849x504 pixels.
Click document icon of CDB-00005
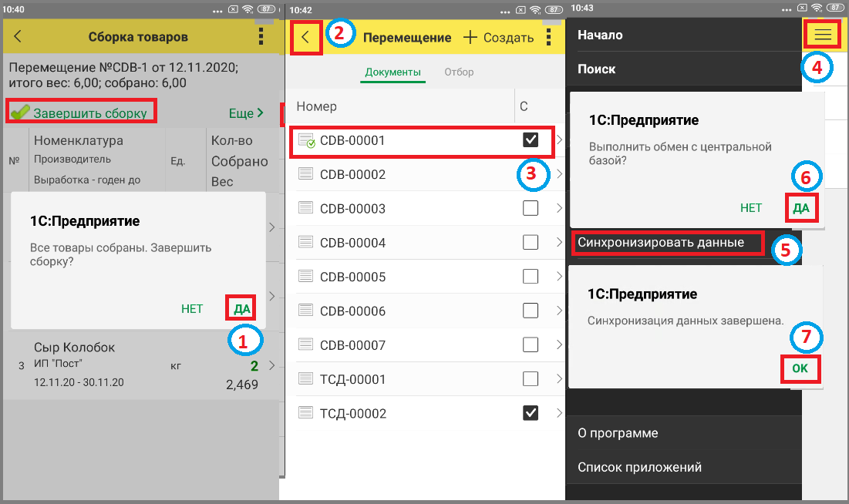tap(306, 276)
